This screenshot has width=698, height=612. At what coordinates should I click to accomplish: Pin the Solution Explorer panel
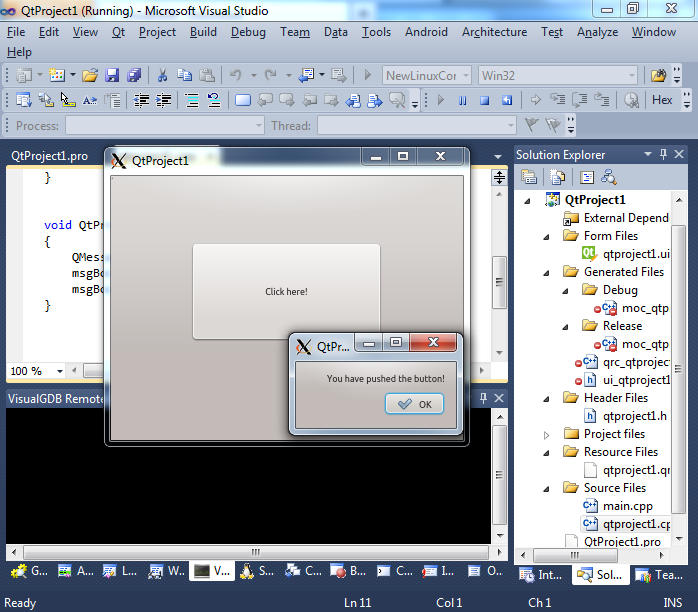click(663, 154)
